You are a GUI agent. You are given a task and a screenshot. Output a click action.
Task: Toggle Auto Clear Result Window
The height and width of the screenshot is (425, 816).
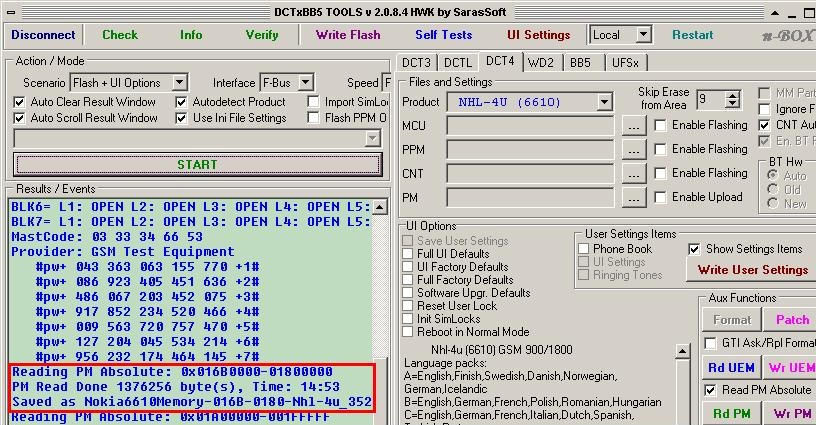[x=19, y=102]
